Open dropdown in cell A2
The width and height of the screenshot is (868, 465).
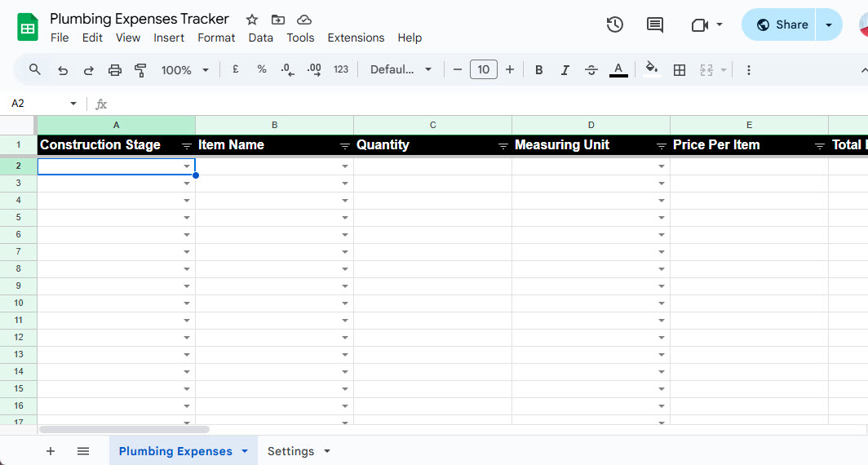187,166
